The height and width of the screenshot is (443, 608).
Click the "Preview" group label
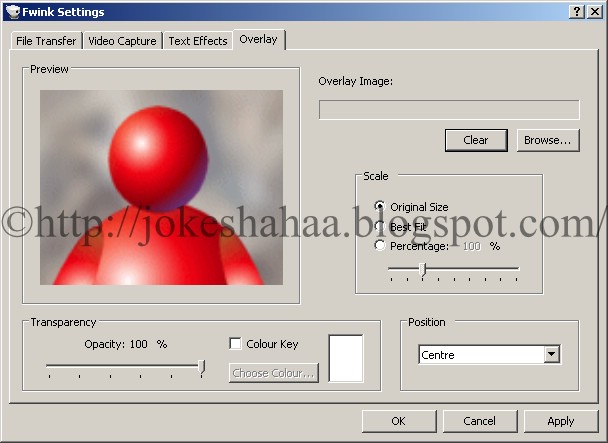click(49, 69)
